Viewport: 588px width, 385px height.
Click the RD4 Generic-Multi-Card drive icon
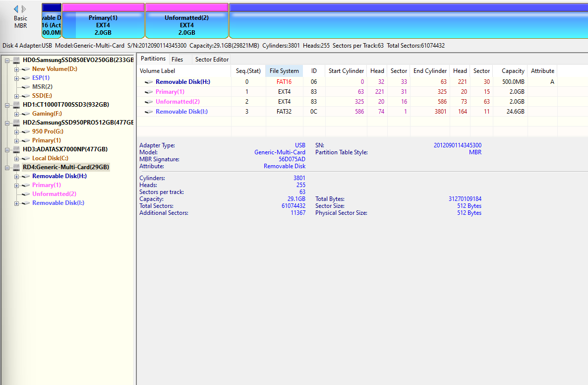click(x=16, y=167)
